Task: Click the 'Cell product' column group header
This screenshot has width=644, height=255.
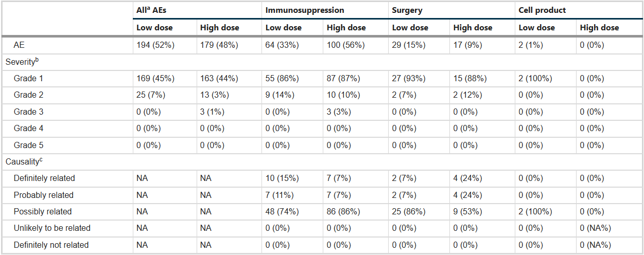Action: point(543,10)
